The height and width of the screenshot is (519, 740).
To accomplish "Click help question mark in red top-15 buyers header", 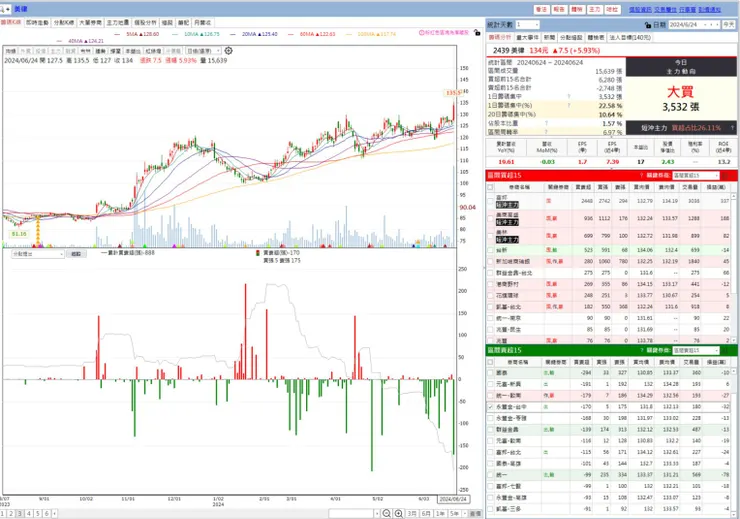I will (641, 176).
